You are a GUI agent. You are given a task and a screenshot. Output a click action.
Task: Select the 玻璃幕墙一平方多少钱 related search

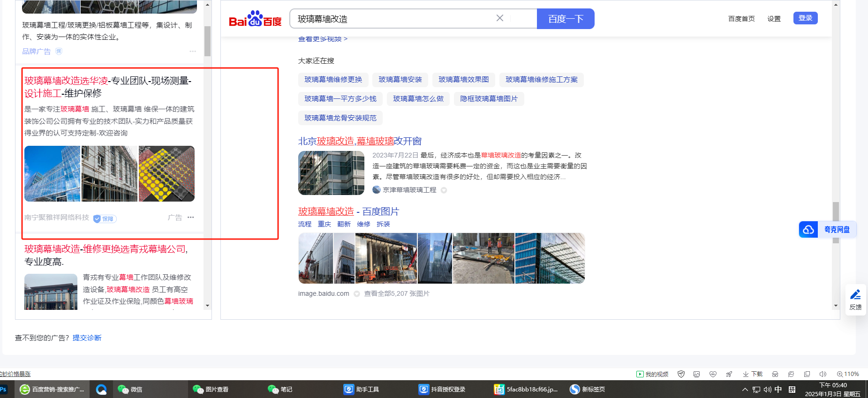[x=340, y=99]
